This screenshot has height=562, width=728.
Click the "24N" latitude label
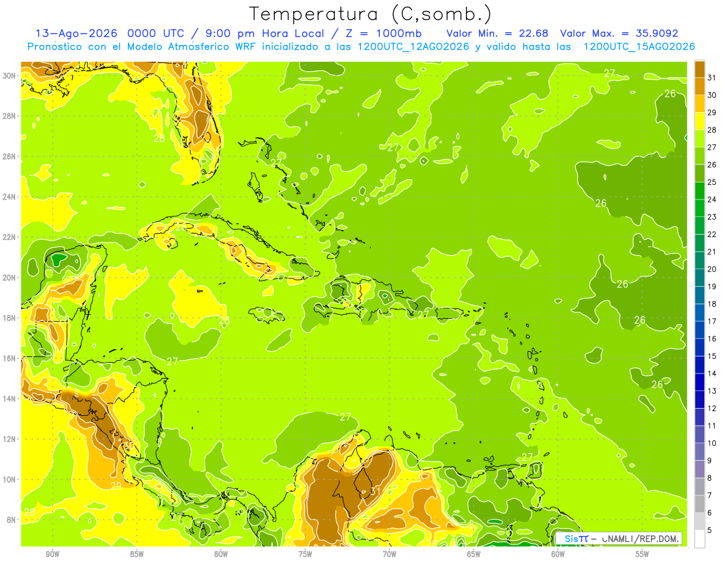9,196
